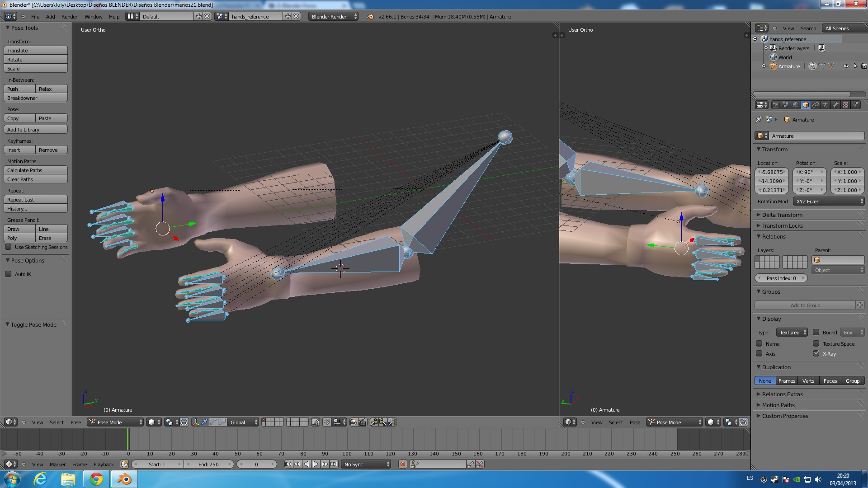868x488 pixels.
Task: Open the Object Constraints chain icon tab
Action: pos(816,105)
